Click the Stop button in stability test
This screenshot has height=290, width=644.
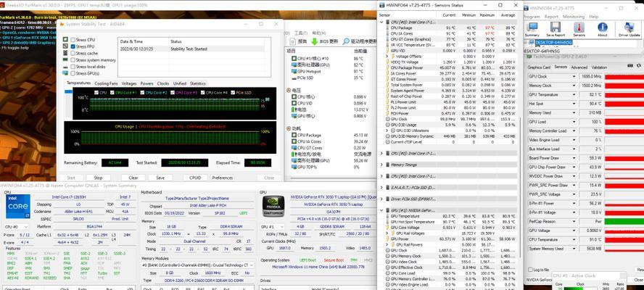[x=98, y=178]
